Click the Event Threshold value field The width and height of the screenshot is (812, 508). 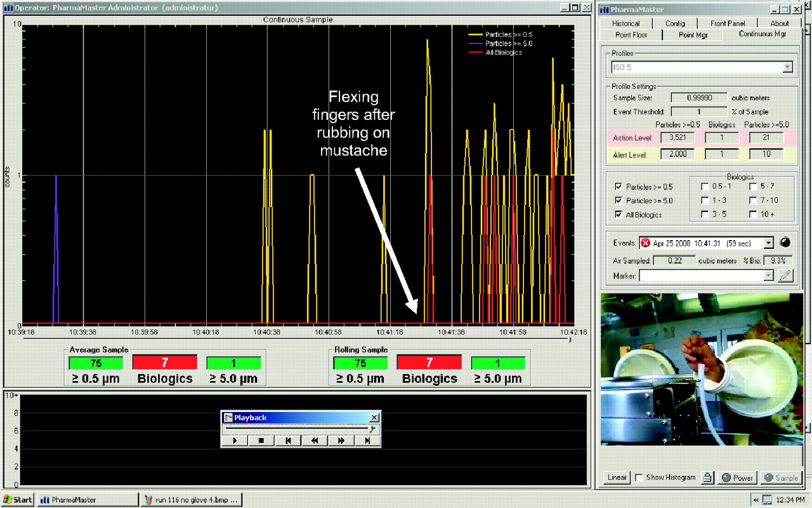[699, 112]
